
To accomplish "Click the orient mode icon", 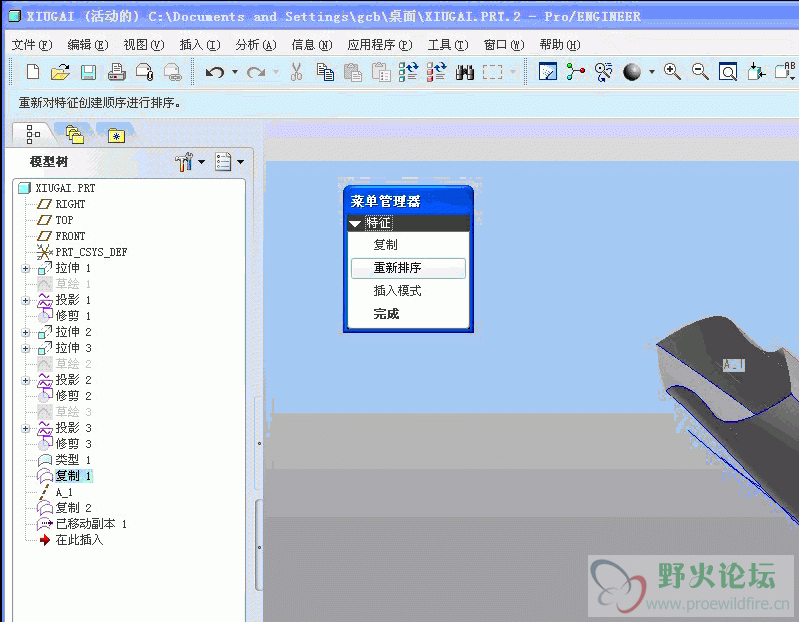I will [603, 72].
